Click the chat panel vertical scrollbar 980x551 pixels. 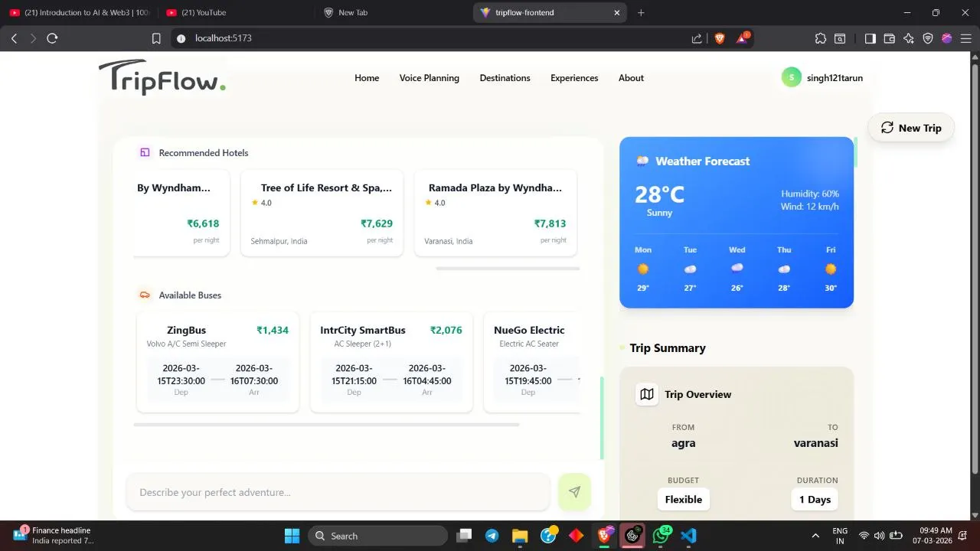click(602, 418)
